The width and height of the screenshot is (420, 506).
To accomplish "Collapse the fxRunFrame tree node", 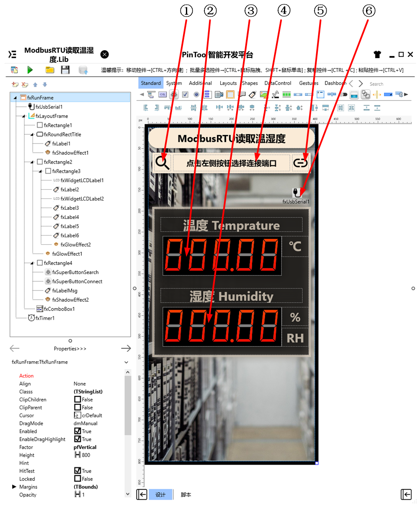I will point(15,98).
